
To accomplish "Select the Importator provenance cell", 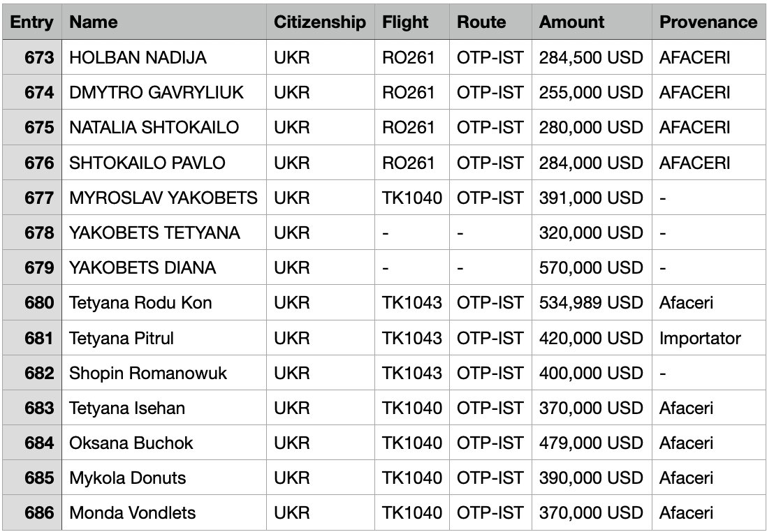I will [x=709, y=338].
